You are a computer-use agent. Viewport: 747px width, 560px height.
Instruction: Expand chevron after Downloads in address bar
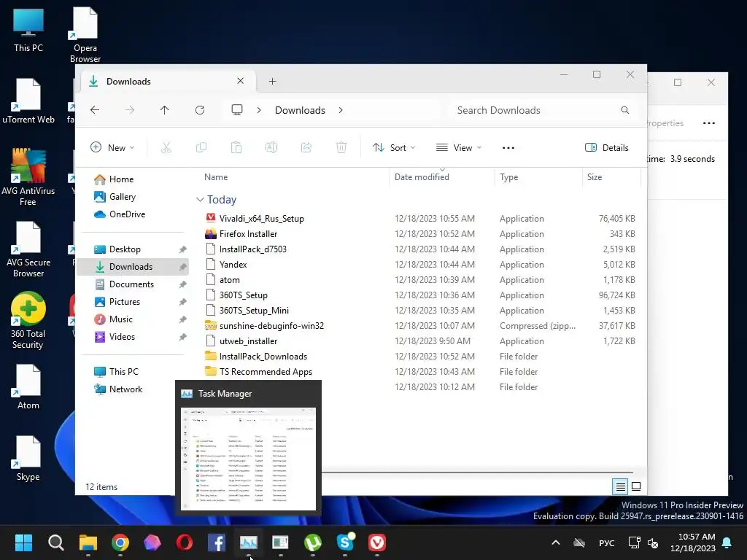(341, 110)
